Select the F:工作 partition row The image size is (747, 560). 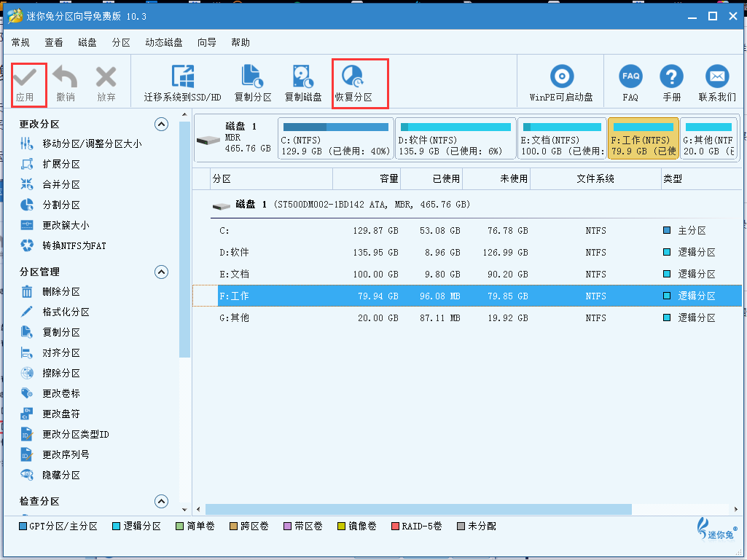click(467, 296)
